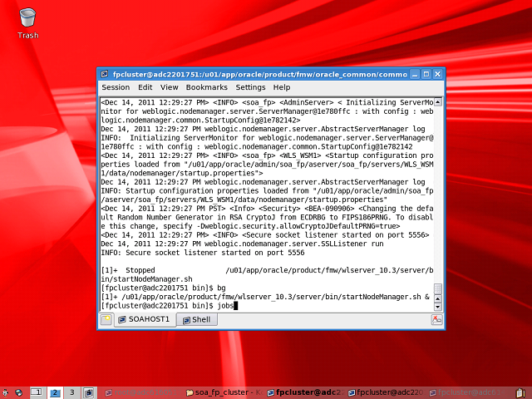The width and height of the screenshot is (532, 399).
Task: Click the scrollbar thumb in the terminal
Action: [438, 289]
